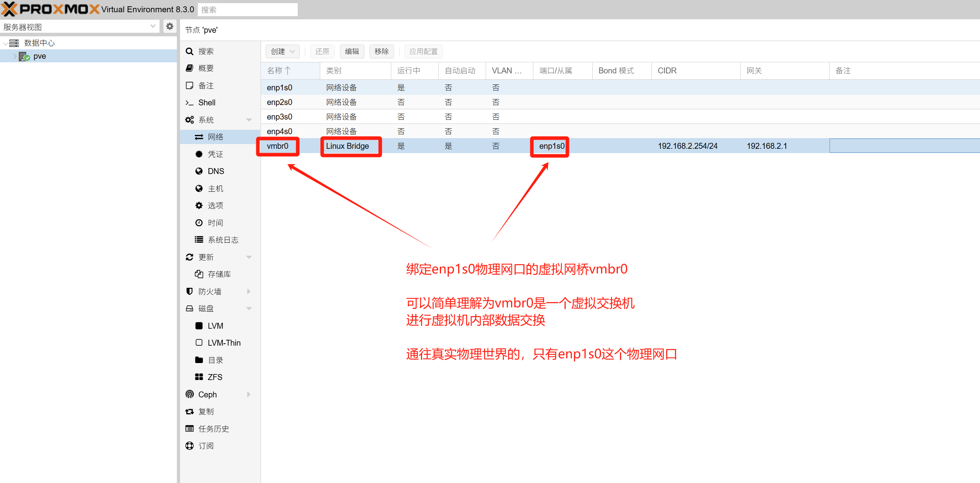Open the Ceph section
The image size is (980, 483).
(x=207, y=394)
